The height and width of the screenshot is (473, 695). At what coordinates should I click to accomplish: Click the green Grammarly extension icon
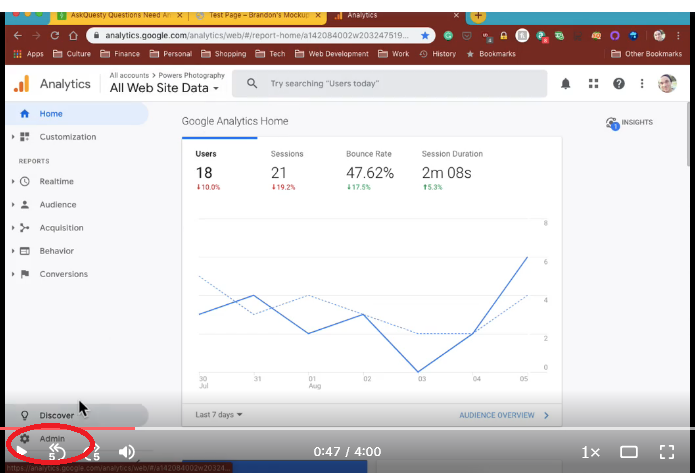(x=448, y=35)
